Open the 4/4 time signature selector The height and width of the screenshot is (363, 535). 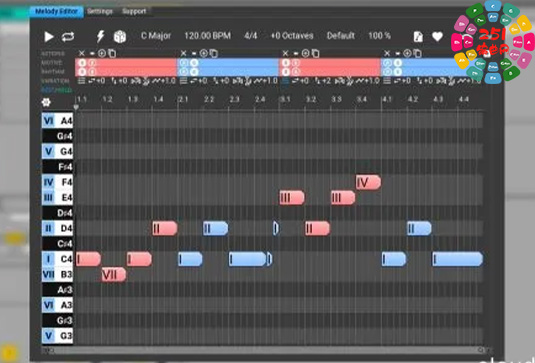click(250, 36)
